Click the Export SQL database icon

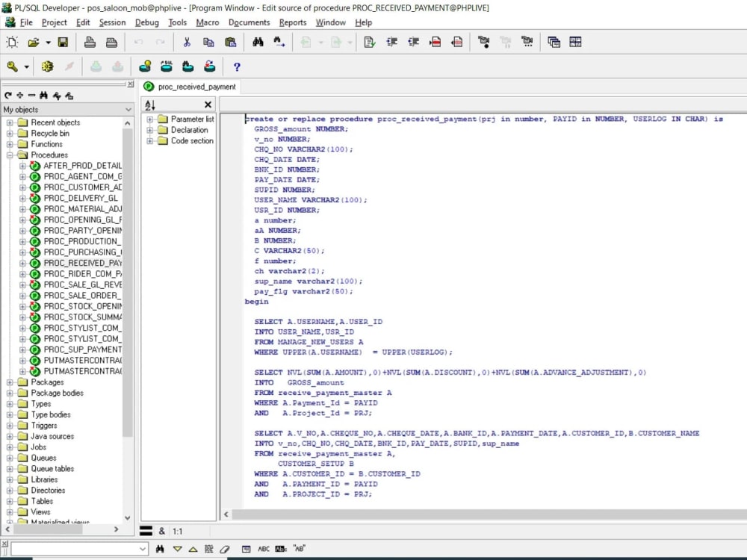tap(167, 66)
